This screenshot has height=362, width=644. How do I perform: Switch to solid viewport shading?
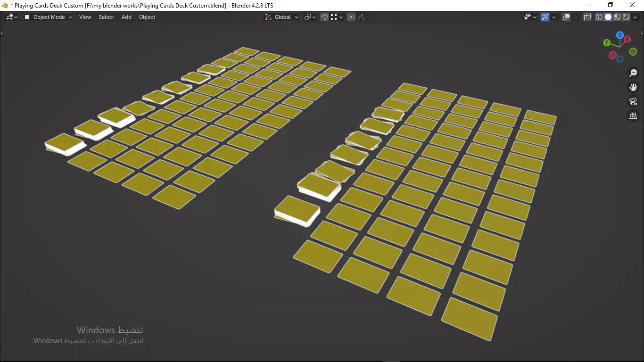click(x=608, y=17)
